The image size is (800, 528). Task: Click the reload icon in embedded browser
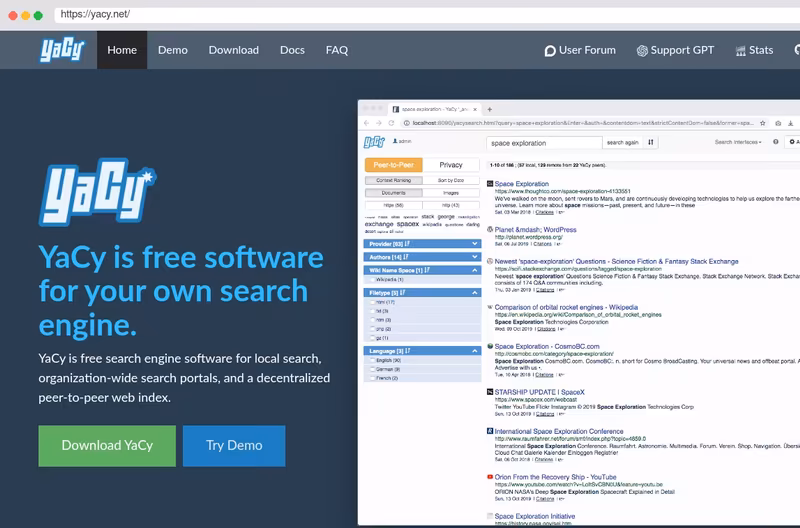(x=391, y=123)
